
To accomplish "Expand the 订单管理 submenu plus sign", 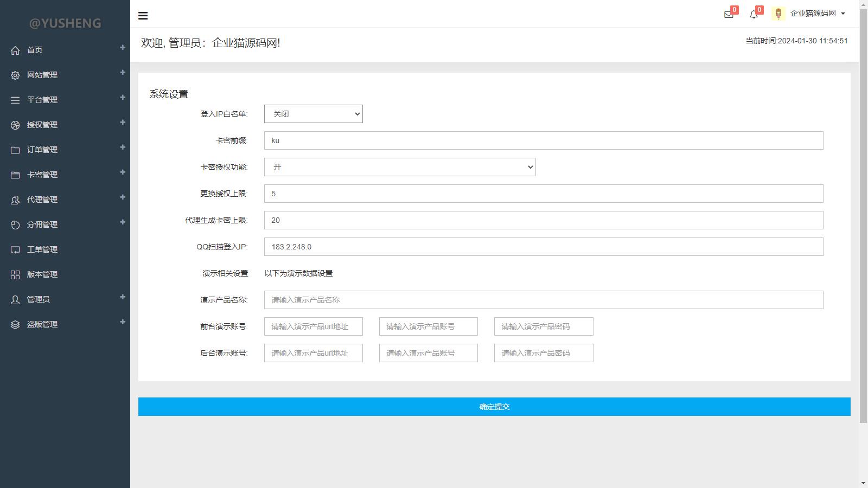I will click(123, 147).
